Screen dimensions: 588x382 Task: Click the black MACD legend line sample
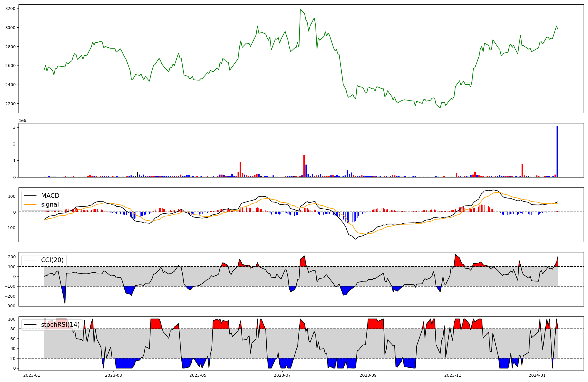(30, 196)
